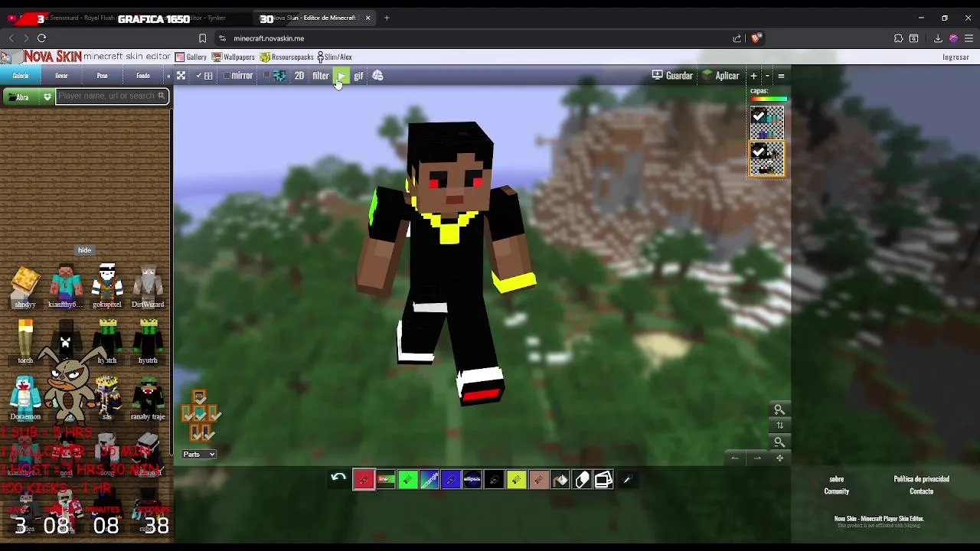Toggle fullscreen expand icon in toolbar
Viewport: 980px width, 551px height.
click(x=181, y=76)
